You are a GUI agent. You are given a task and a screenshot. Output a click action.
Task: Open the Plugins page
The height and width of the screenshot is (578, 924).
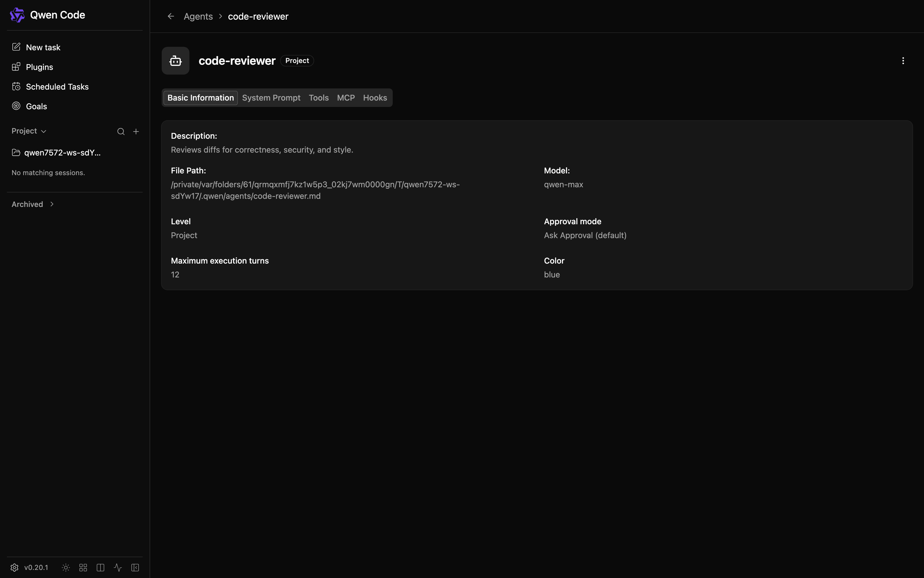pos(74,67)
